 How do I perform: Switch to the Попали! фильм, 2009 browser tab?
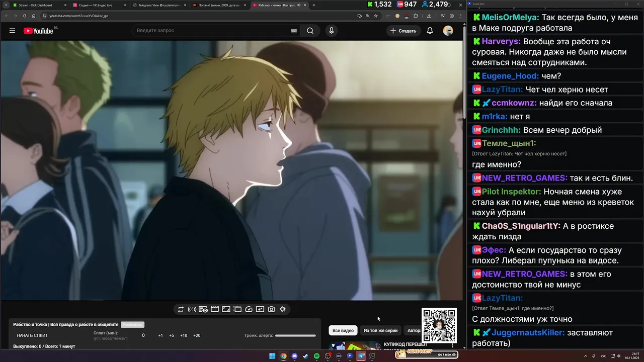[218, 5]
